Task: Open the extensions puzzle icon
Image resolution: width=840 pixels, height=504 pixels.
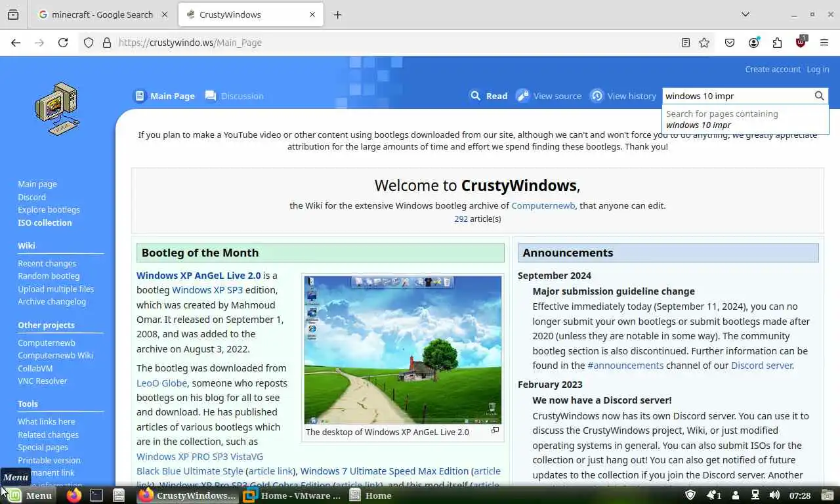Action: pos(777,43)
